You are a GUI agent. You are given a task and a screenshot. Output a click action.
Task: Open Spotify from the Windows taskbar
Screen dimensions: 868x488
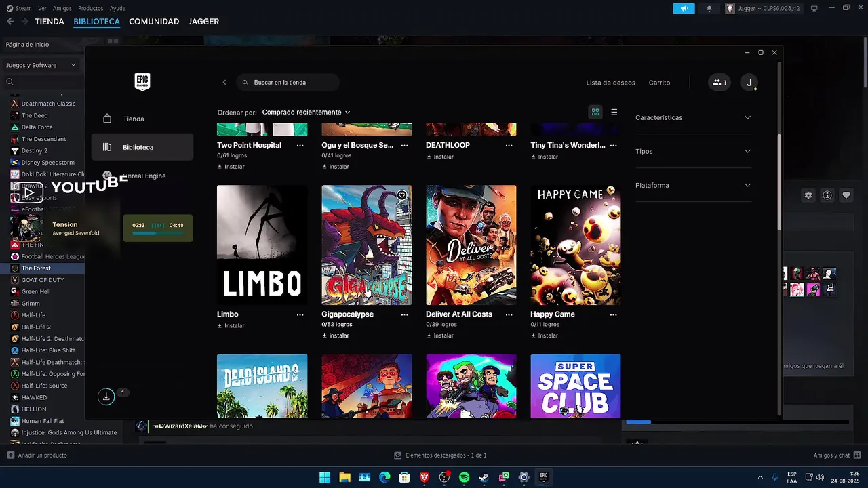point(464,477)
